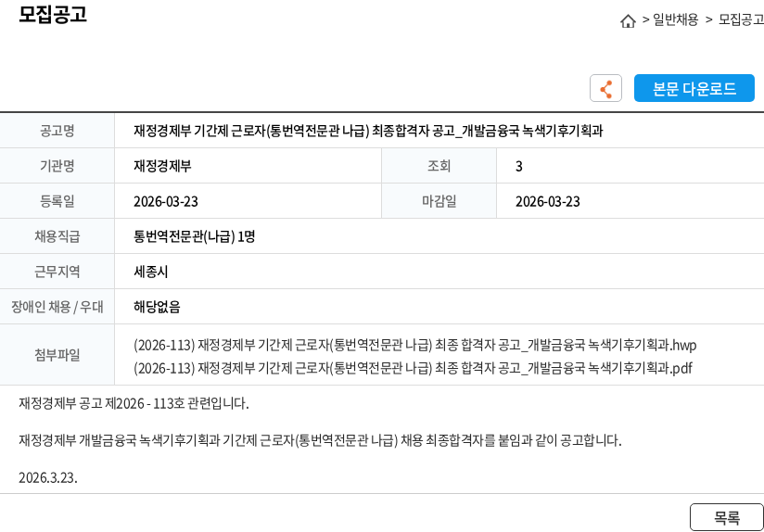Viewport: 764px width, 532px height.
Task: Click the 마감일 label cell
Action: coord(439,201)
